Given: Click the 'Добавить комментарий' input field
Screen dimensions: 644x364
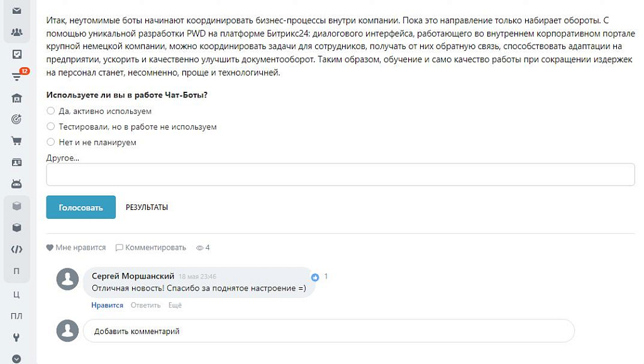Looking at the screenshot, I should point(252,331).
